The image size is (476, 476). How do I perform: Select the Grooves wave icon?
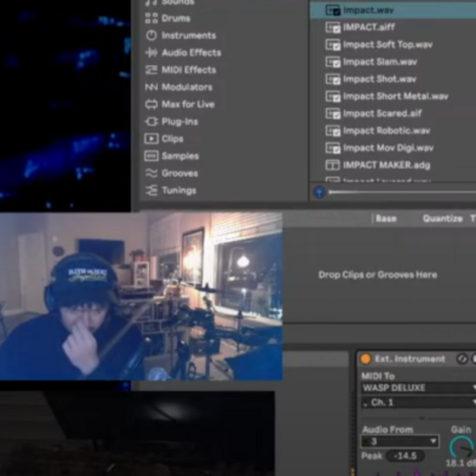pyautogui.click(x=152, y=173)
